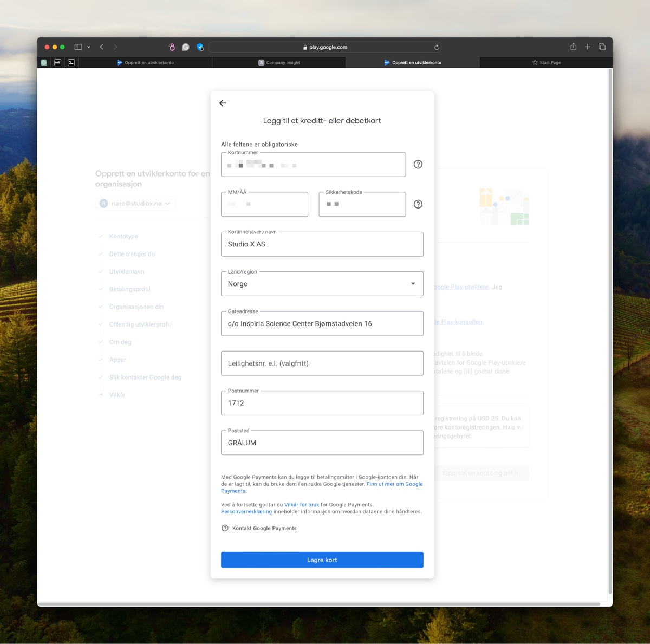Open the Grammarly extension icon
Viewport: 650px width, 644px height.
pyautogui.click(x=186, y=47)
